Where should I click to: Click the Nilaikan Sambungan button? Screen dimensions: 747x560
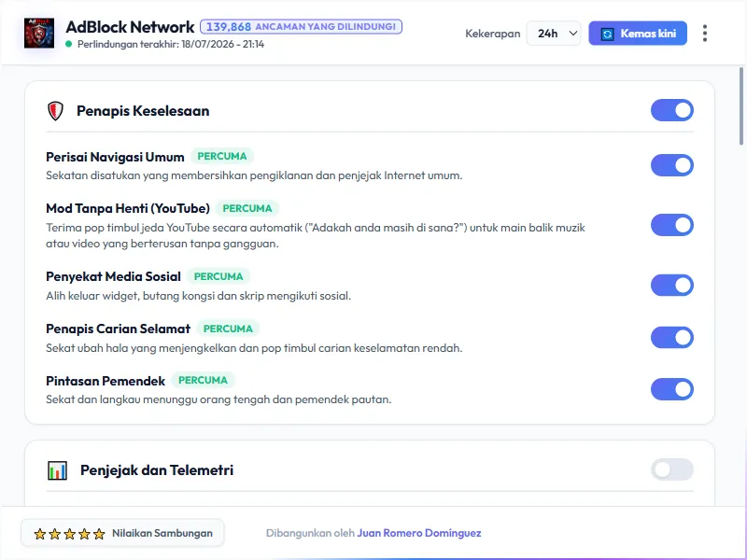point(122,533)
